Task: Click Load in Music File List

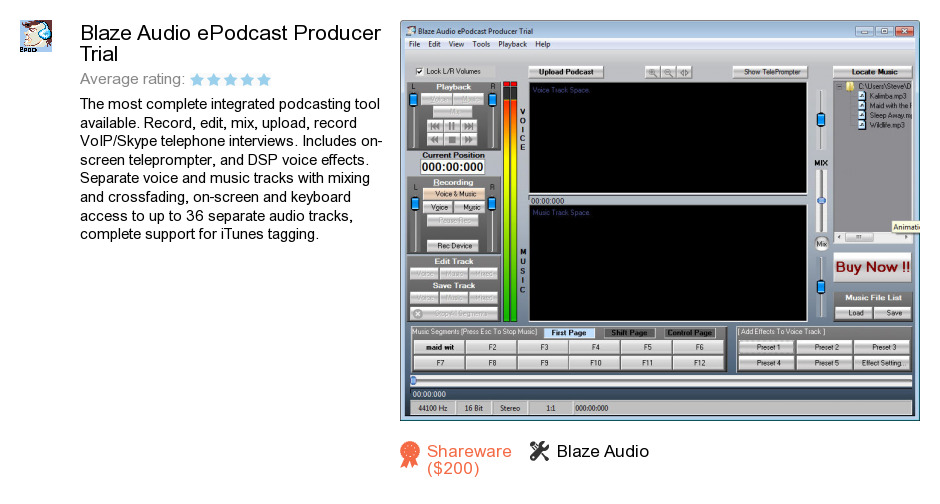Action: tap(855, 313)
